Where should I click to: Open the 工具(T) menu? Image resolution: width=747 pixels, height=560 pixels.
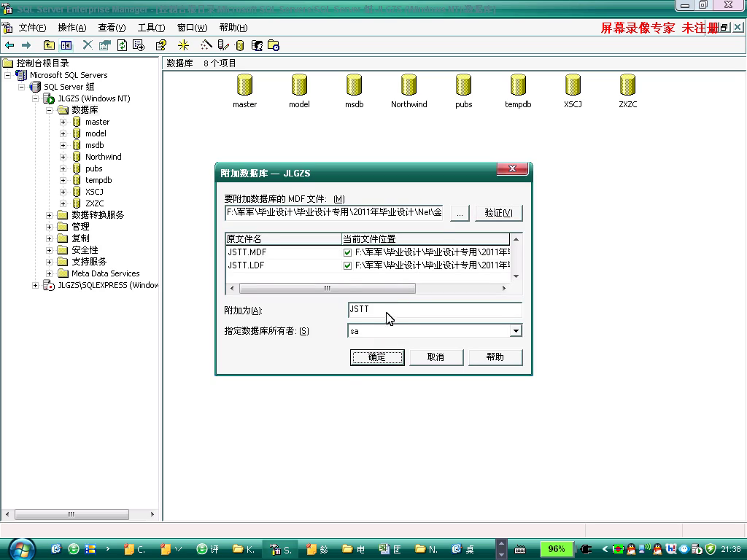click(152, 28)
